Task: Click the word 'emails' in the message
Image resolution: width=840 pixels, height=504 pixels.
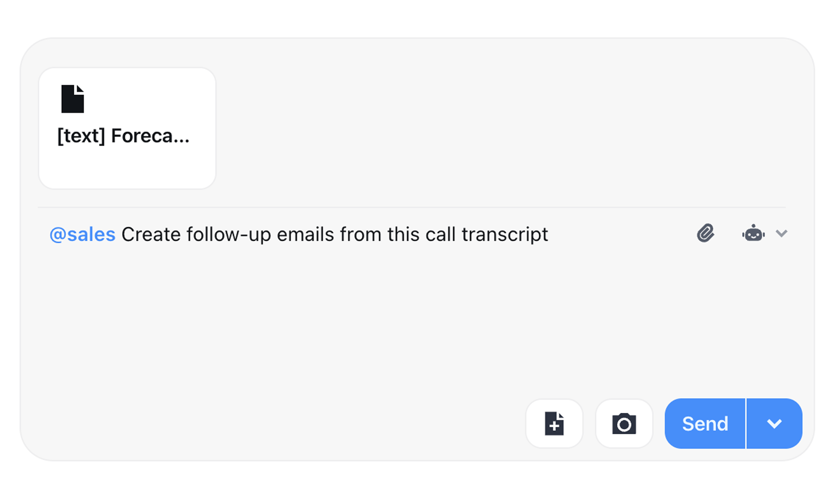Action: (305, 234)
